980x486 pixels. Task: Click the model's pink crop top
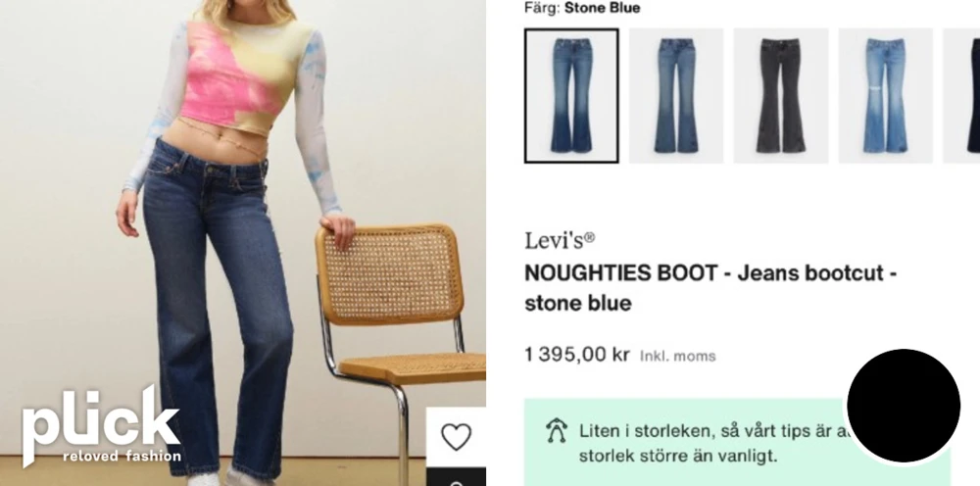point(246,75)
